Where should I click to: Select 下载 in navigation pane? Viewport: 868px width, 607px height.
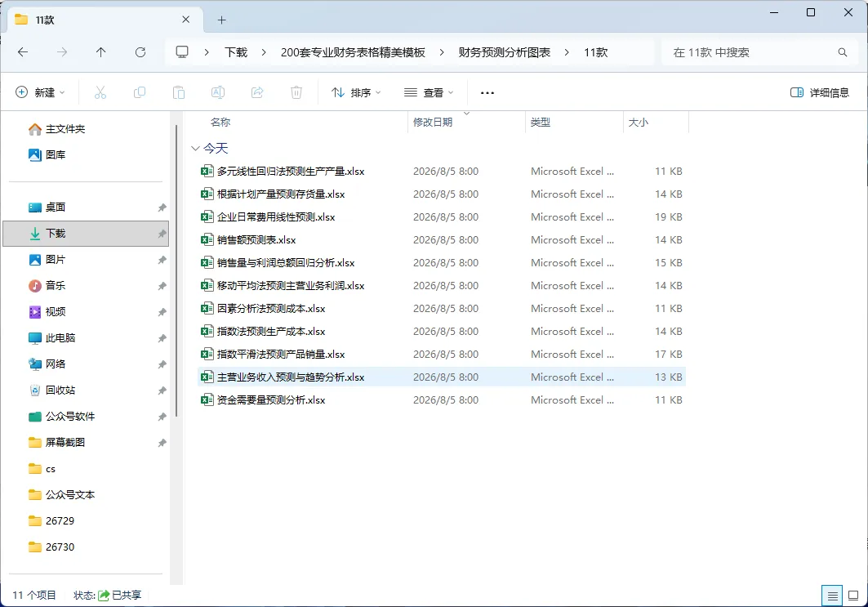pos(86,233)
